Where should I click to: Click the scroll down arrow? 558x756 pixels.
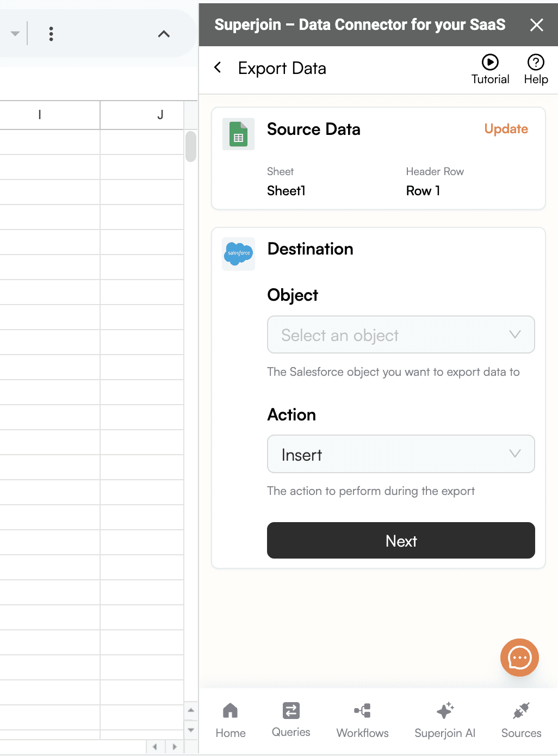pyautogui.click(x=191, y=729)
